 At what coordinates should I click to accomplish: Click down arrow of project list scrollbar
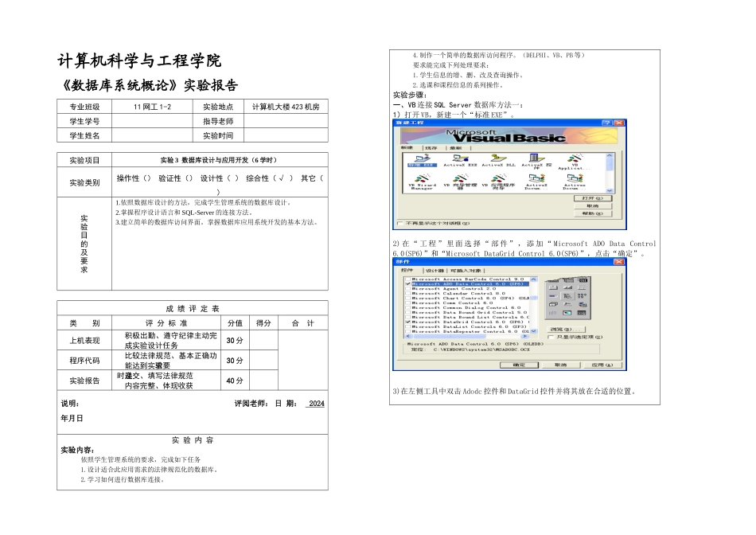[x=610, y=190]
